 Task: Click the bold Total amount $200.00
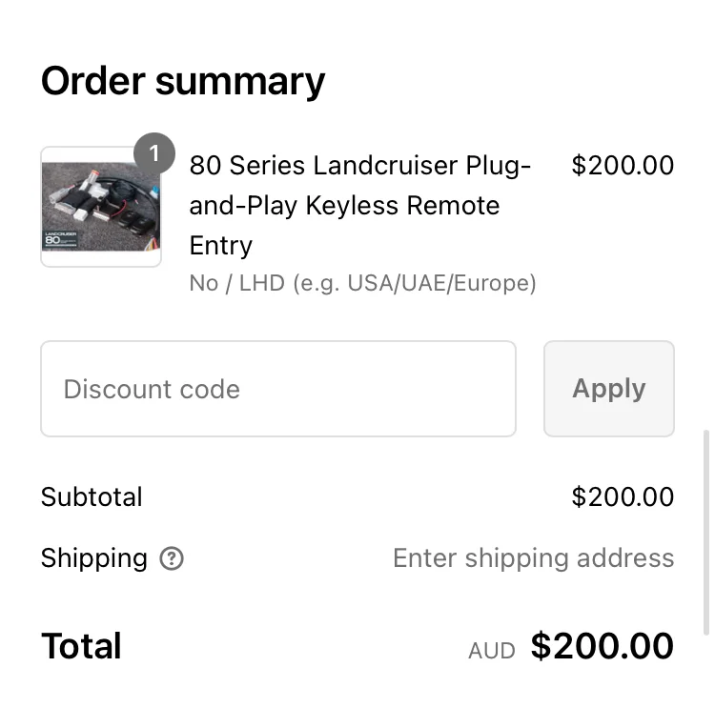tap(602, 646)
